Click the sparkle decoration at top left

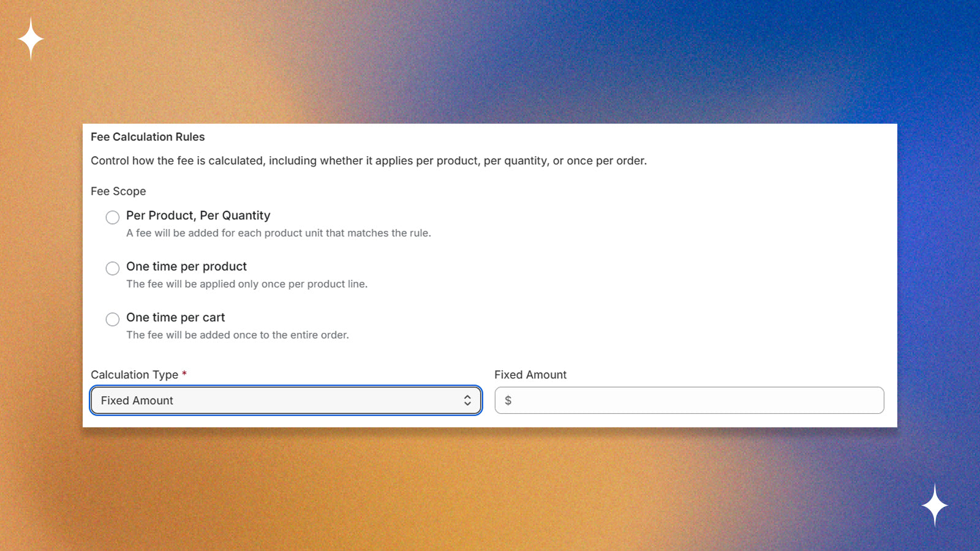pos(30,39)
